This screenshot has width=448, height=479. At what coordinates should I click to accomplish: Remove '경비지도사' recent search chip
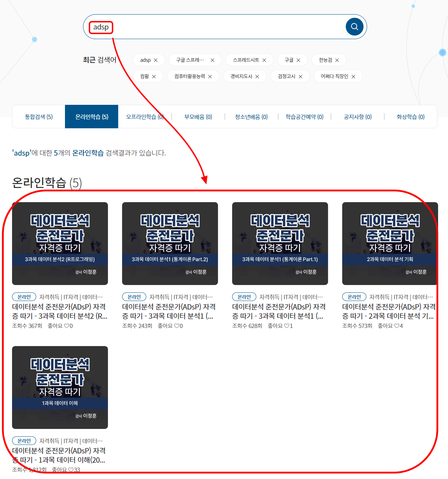point(257,76)
